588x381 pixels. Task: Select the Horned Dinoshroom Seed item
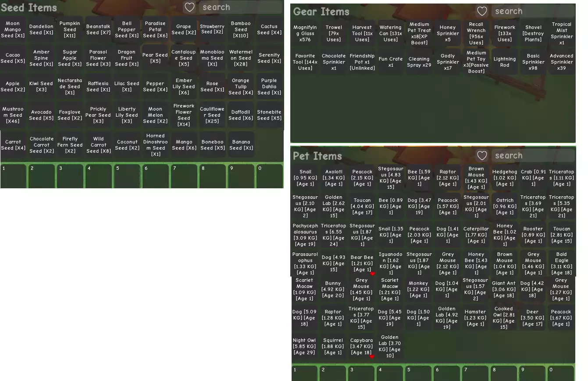156,145
